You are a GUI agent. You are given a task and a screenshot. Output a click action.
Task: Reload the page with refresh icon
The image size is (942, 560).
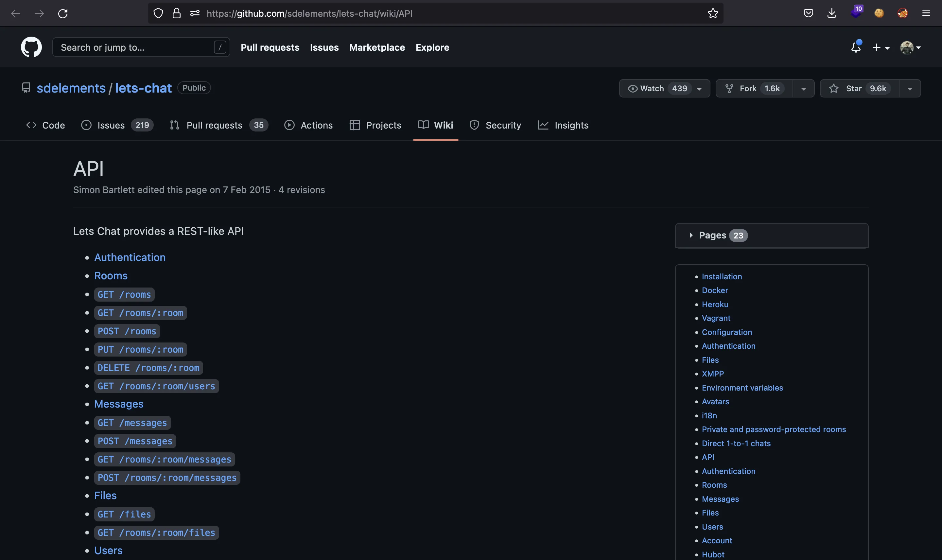(62, 14)
